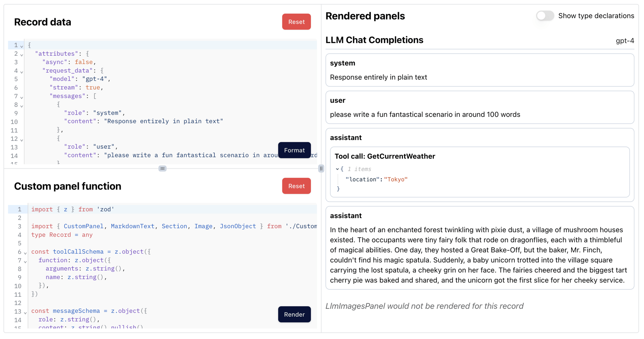Click the "model": "gpt-4" line in JSON editor

(80, 79)
